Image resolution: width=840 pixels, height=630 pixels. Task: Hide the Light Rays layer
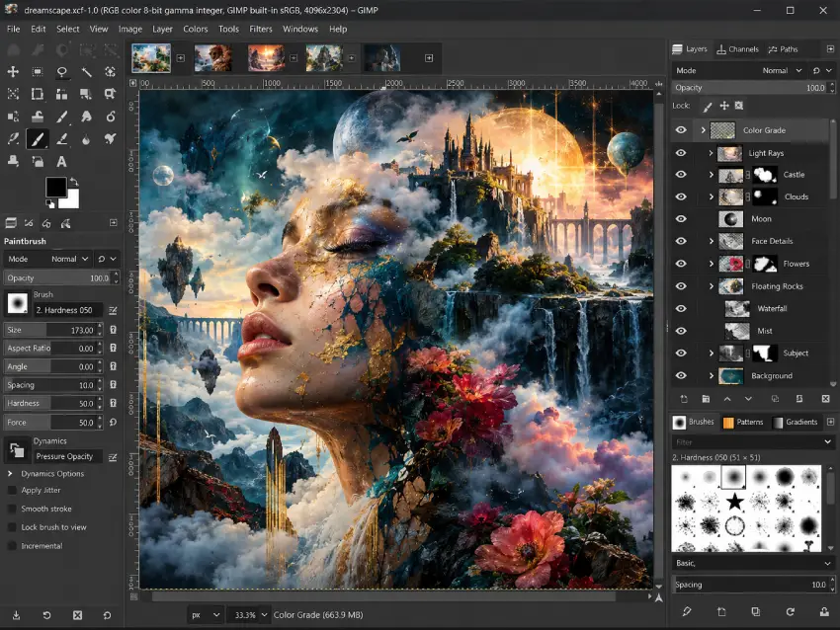coord(681,153)
